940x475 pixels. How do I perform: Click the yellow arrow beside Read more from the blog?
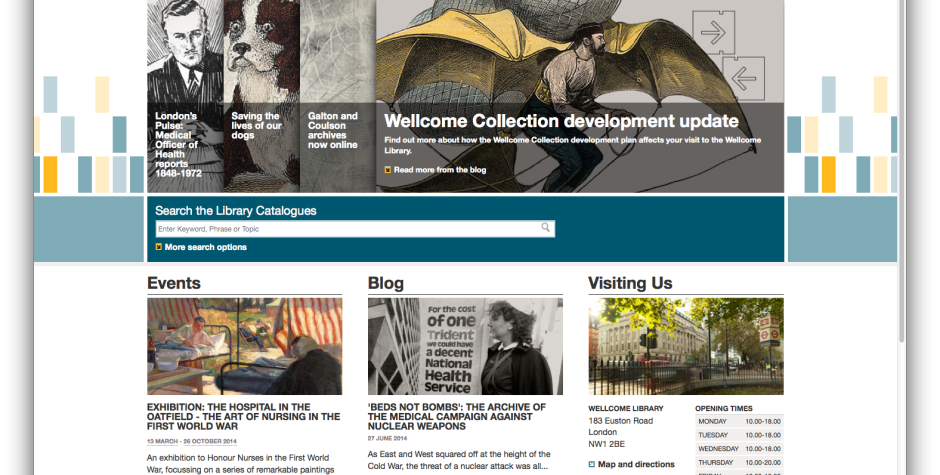pyautogui.click(x=388, y=170)
